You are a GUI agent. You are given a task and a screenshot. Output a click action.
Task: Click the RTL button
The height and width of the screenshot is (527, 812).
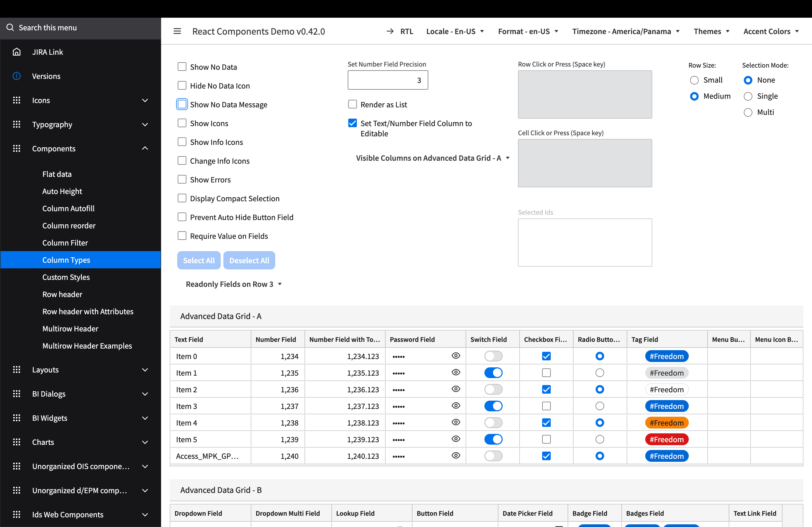(400, 31)
